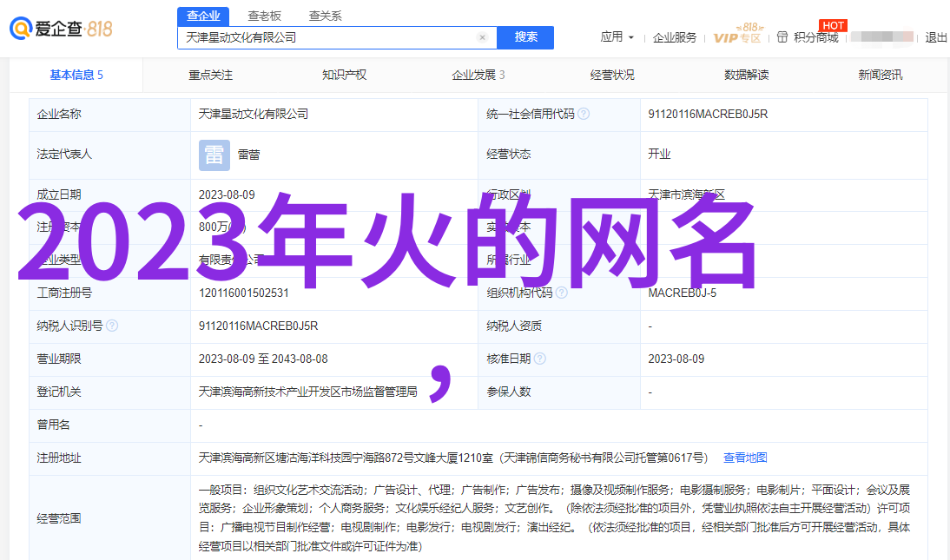
Task: Click the blurred user account name
Action: click(882, 37)
